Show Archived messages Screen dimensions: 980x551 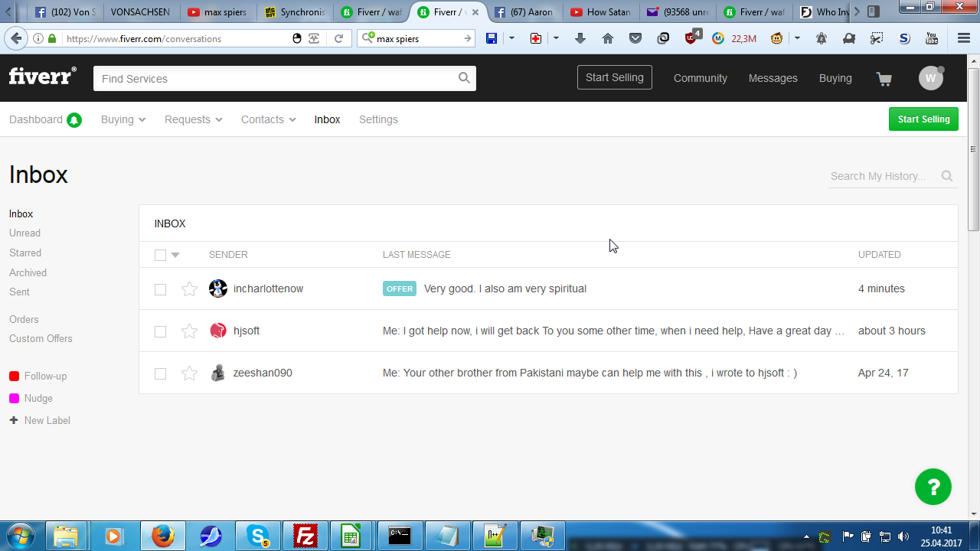(28, 273)
